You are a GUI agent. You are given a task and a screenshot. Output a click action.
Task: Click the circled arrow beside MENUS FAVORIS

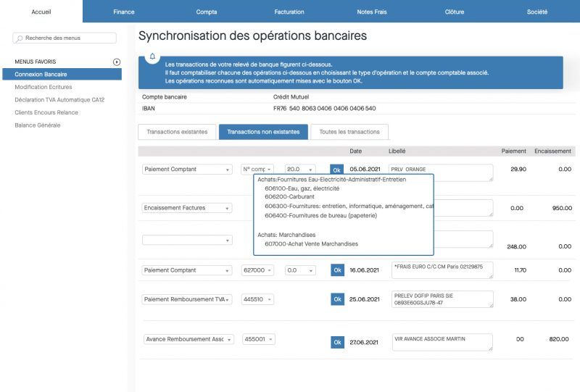pos(117,62)
